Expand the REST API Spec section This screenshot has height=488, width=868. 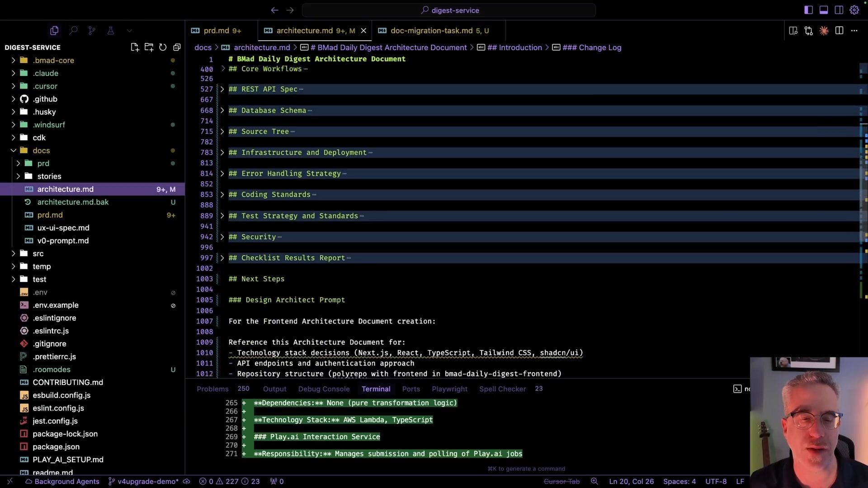pyautogui.click(x=222, y=89)
